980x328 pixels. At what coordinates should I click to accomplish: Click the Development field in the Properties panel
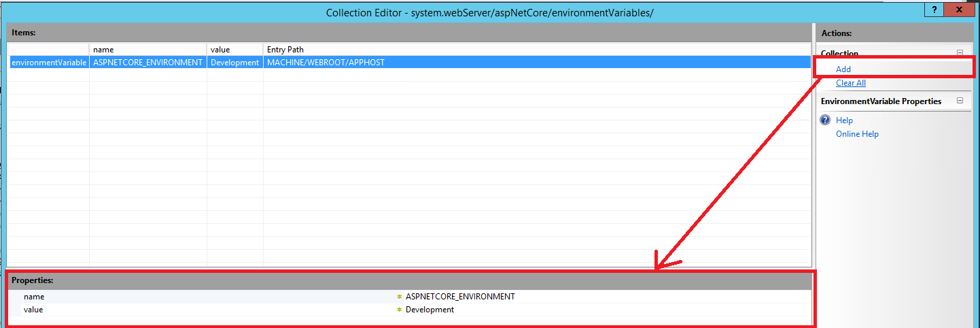click(605, 310)
